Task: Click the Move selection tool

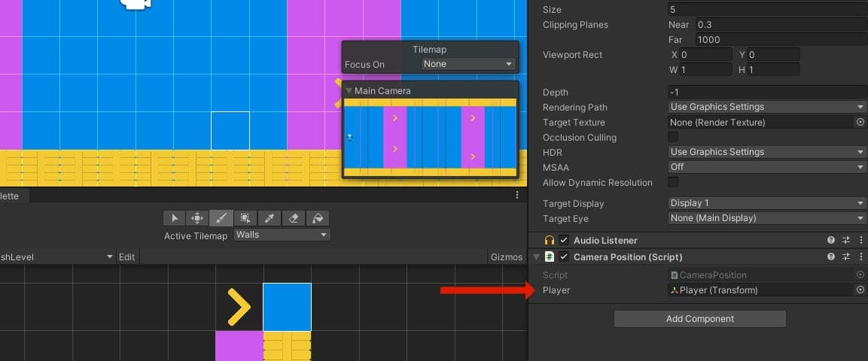Action: (x=196, y=218)
